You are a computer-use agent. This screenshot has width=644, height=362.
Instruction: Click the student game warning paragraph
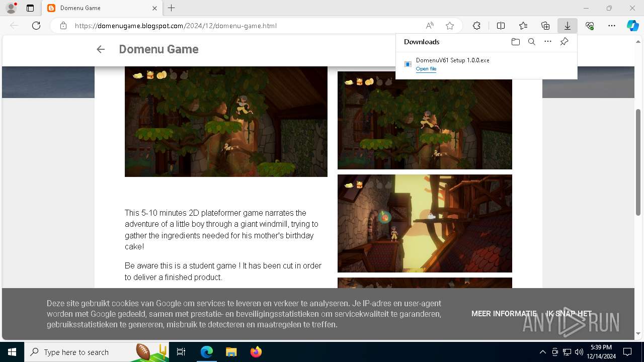tap(223, 271)
